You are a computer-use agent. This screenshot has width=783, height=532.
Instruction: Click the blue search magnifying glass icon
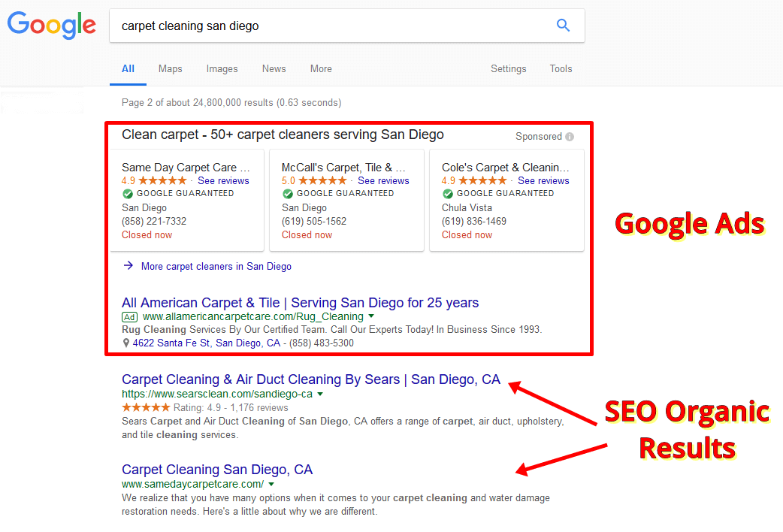click(x=563, y=26)
